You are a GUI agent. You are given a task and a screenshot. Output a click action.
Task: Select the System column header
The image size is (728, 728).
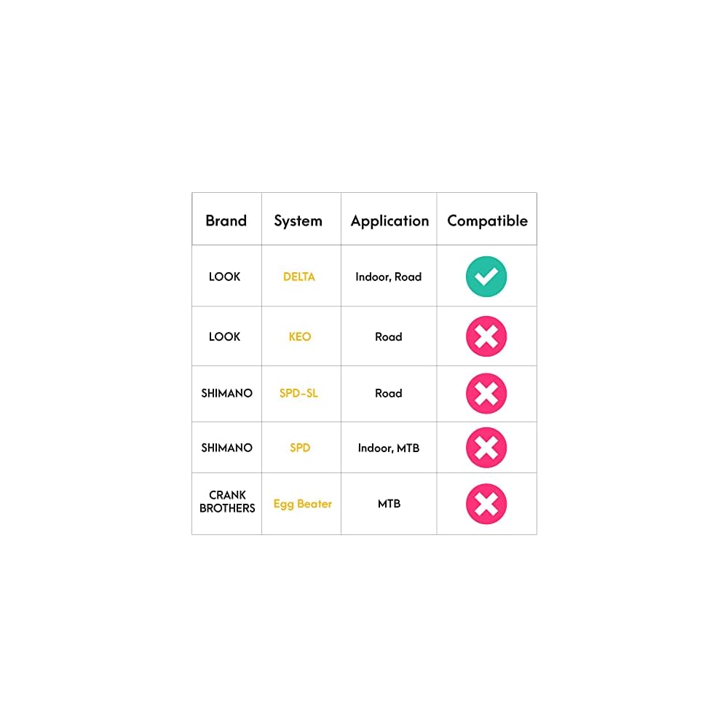(298, 221)
